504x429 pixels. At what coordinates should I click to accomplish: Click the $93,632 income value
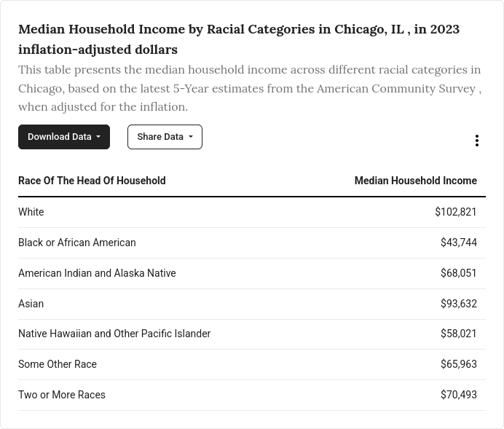tap(459, 304)
